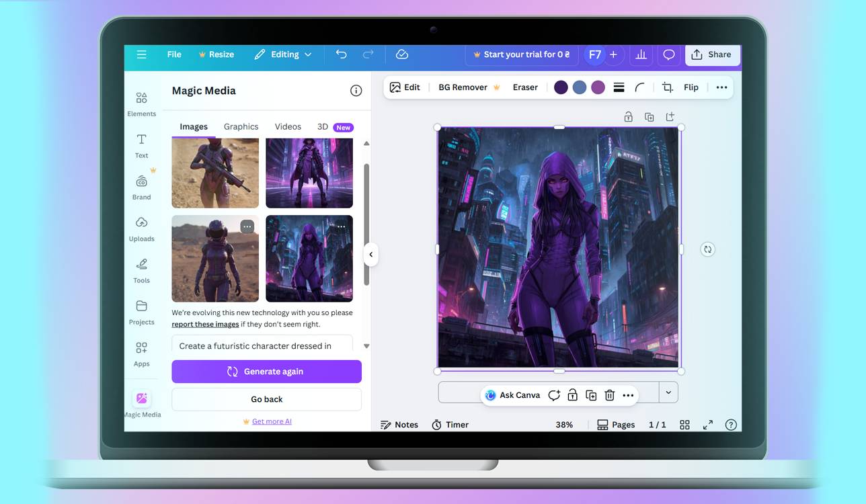Switch to the Videos tab
Screen dimensions: 866x504
tap(288, 126)
